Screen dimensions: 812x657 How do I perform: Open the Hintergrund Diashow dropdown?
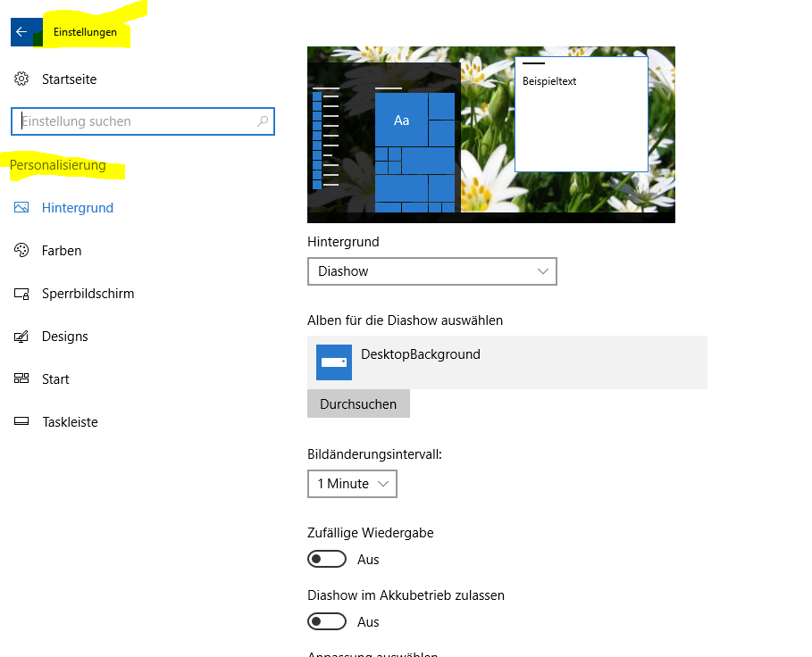[x=431, y=271]
